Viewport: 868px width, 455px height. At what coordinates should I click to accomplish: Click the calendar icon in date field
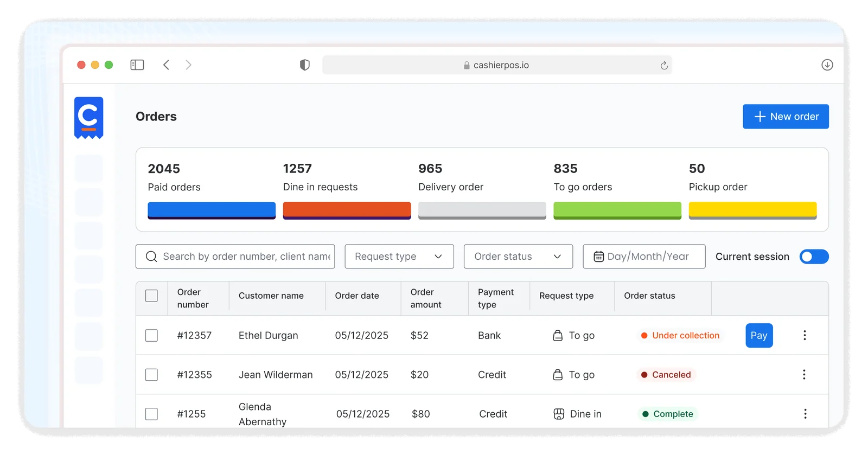(598, 257)
